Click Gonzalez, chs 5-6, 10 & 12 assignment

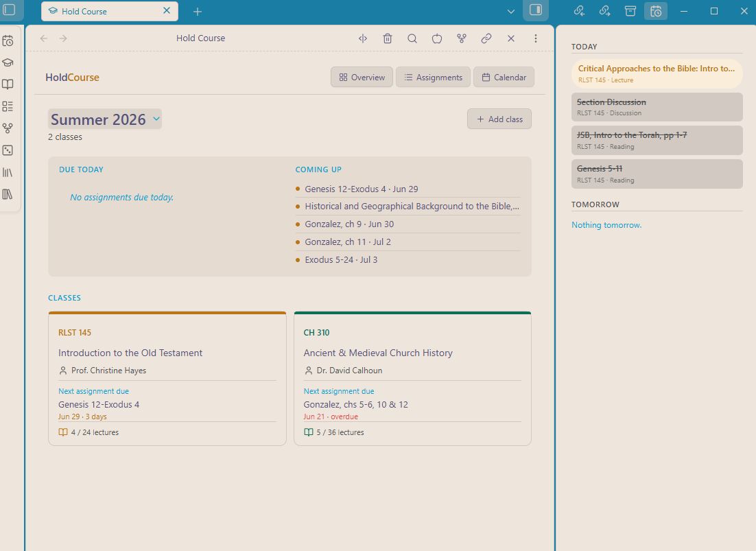[356, 404]
